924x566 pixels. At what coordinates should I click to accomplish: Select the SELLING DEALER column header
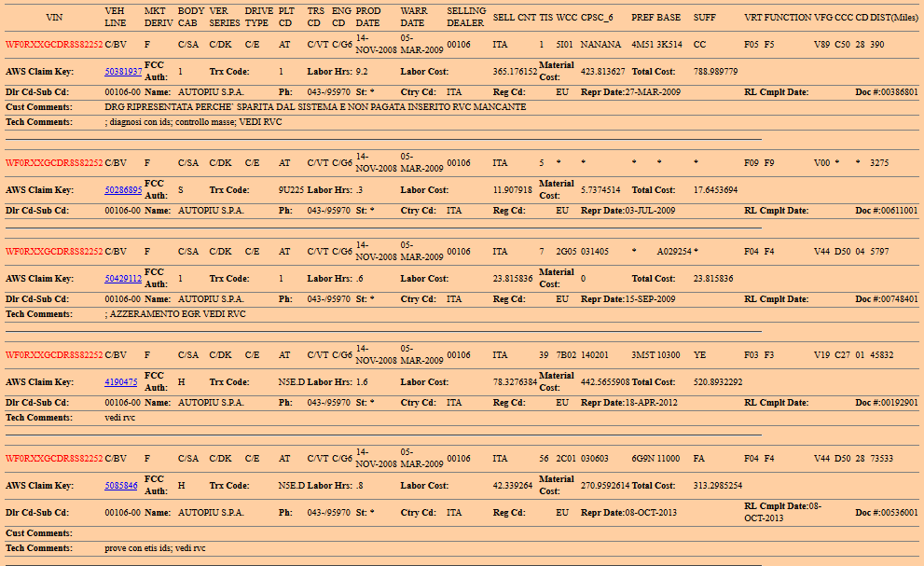(x=466, y=17)
